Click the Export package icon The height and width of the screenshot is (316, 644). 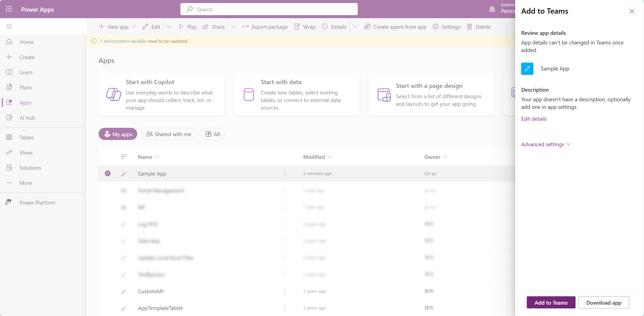[x=246, y=27]
